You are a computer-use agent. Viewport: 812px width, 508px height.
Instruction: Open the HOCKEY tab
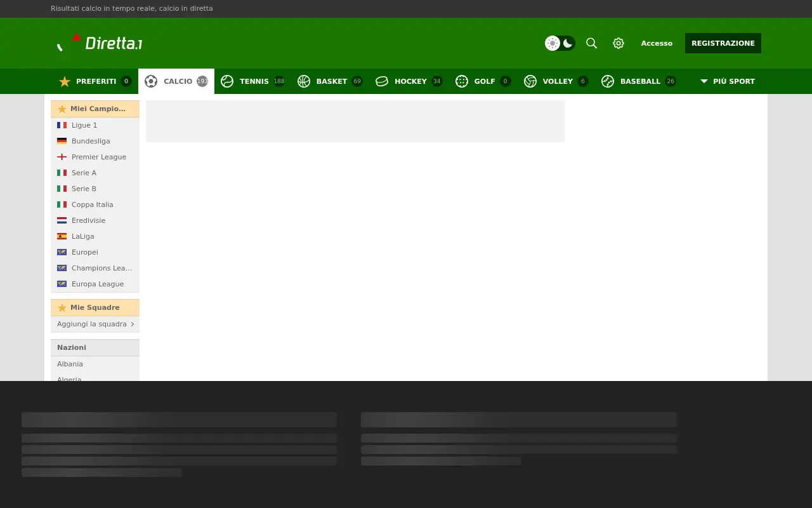tap(409, 81)
